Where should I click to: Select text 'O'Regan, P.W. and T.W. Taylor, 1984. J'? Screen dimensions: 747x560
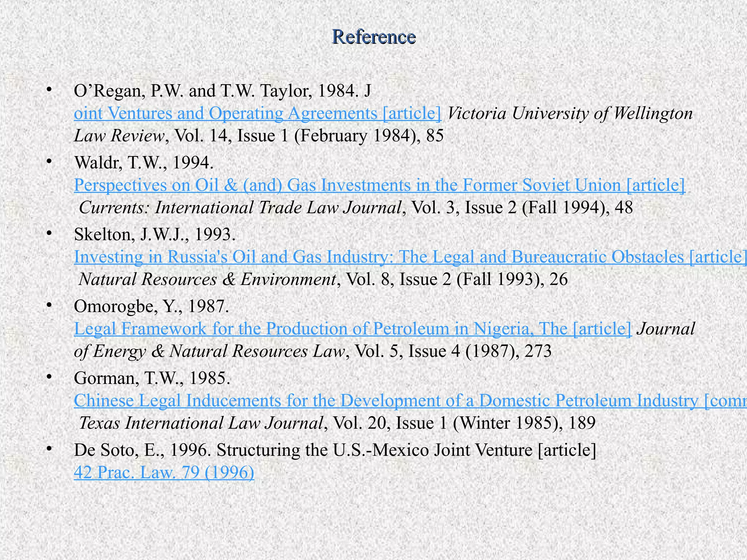click(x=222, y=90)
